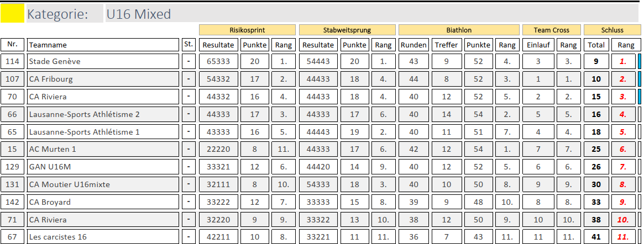Select team number 114 cell
This screenshot has width=644, height=244.
coord(12,61)
